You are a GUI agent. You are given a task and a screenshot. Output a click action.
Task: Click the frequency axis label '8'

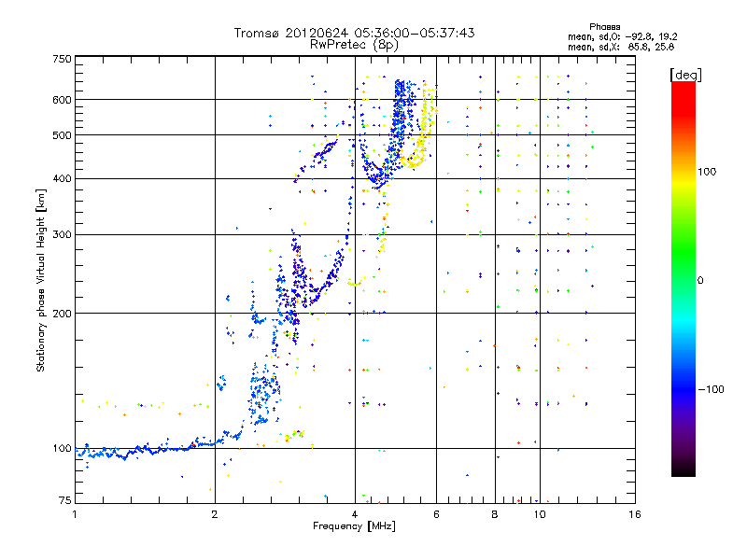point(495,514)
